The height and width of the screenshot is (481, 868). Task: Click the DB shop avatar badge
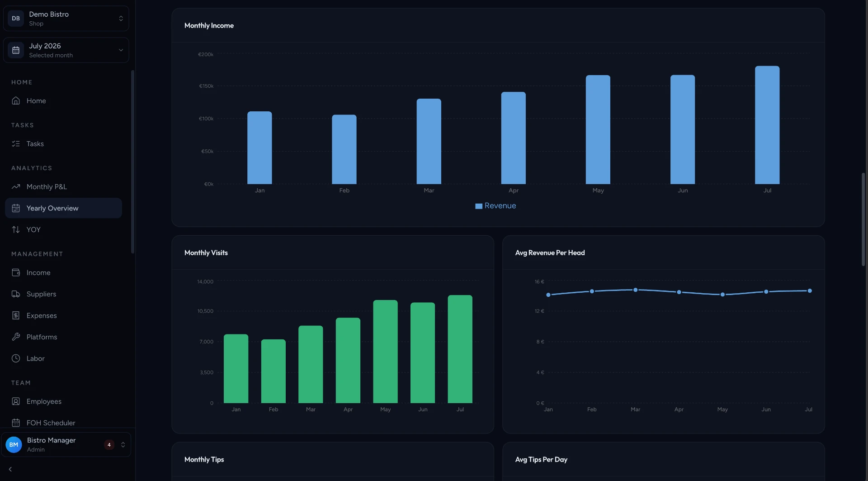click(x=16, y=19)
